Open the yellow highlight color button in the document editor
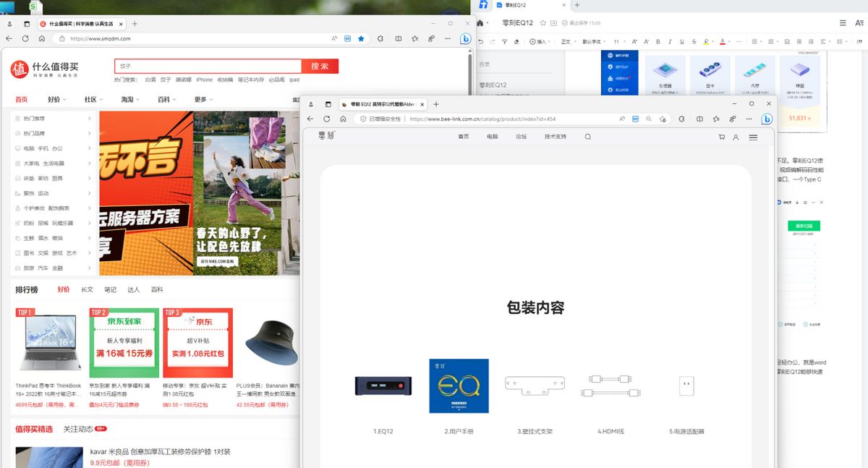 [707, 42]
